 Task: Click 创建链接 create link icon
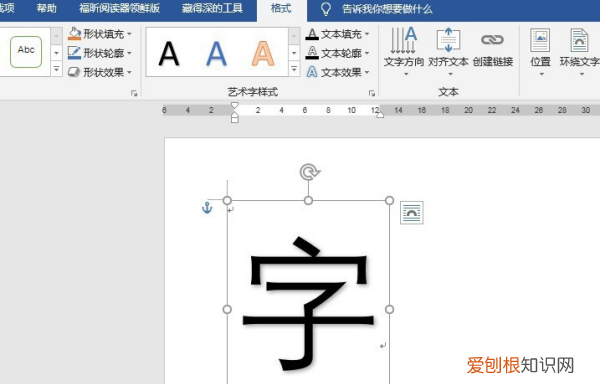coord(492,40)
